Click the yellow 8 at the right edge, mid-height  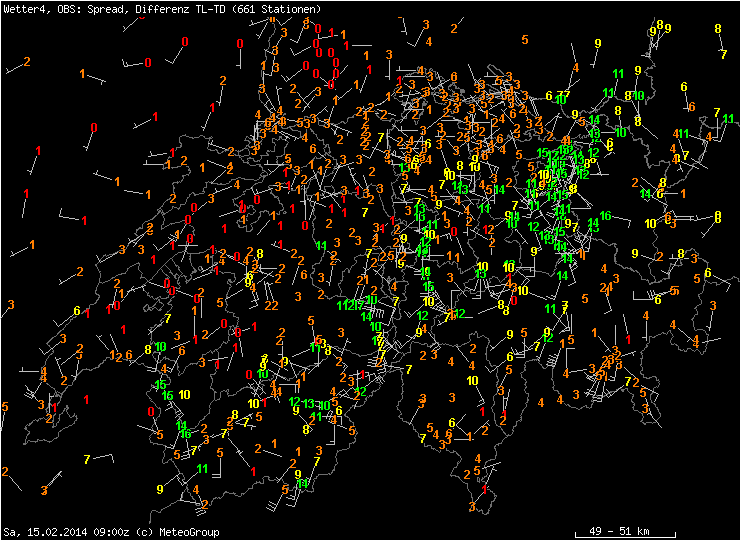[717, 216]
